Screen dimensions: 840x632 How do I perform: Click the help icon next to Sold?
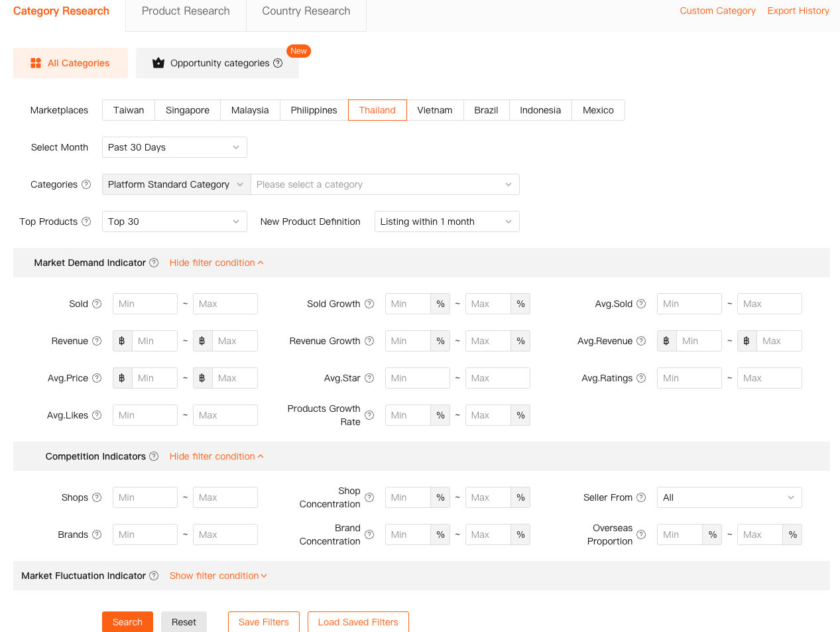tap(97, 304)
